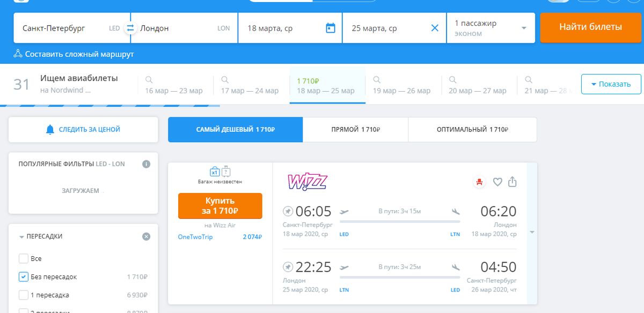Click Купить за 1 710₽ button
Viewport: 644px width, 313px height.
point(220,206)
